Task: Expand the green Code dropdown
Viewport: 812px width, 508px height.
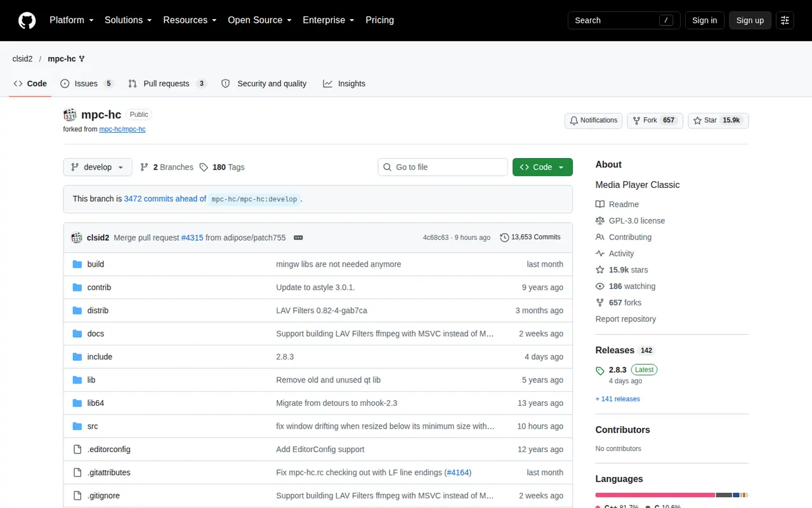Action: pos(542,167)
